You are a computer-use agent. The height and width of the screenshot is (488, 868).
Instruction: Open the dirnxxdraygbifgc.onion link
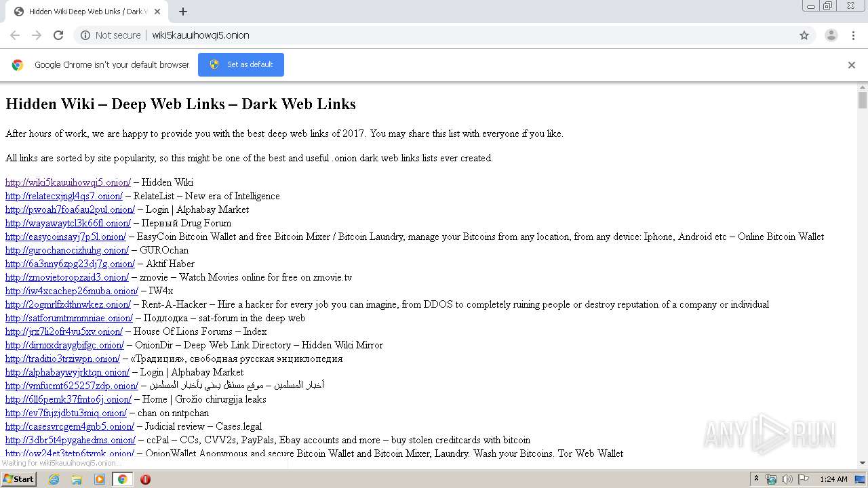pos(64,345)
